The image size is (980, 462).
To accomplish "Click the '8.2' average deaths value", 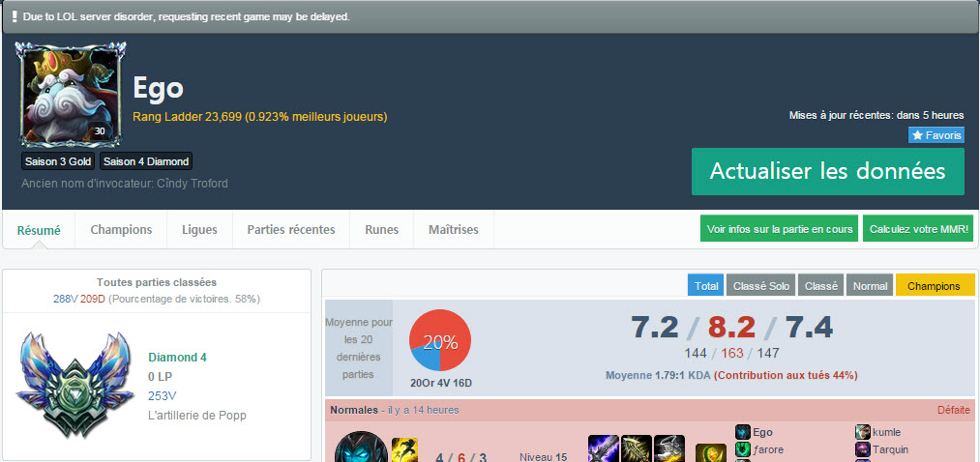I will (732, 327).
